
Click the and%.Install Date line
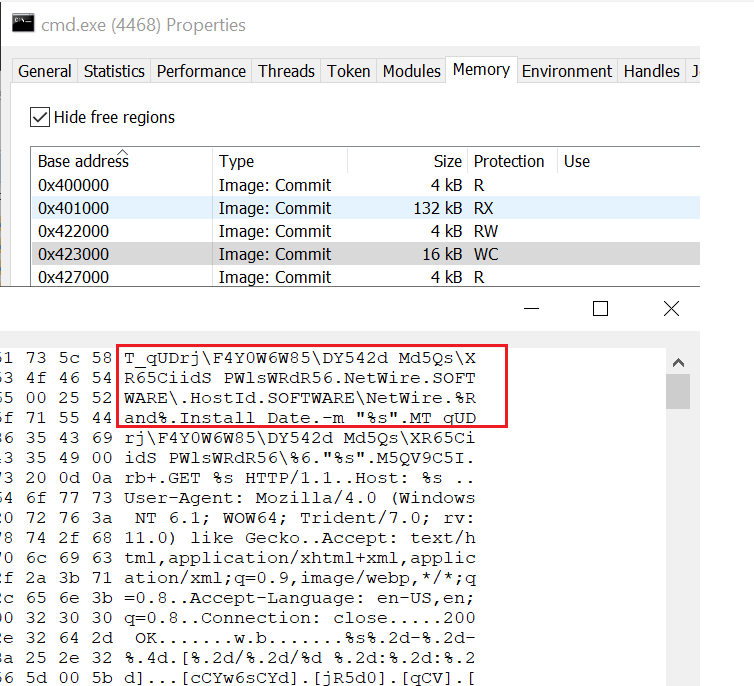click(300, 418)
